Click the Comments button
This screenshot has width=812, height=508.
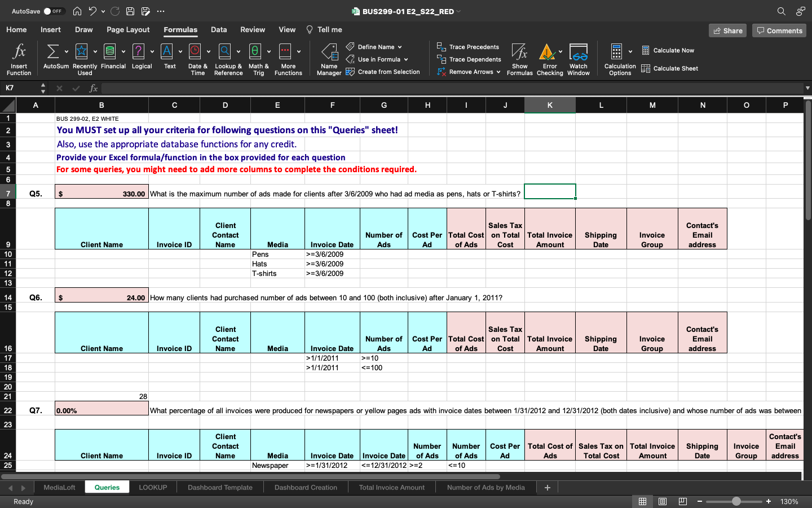779,30
